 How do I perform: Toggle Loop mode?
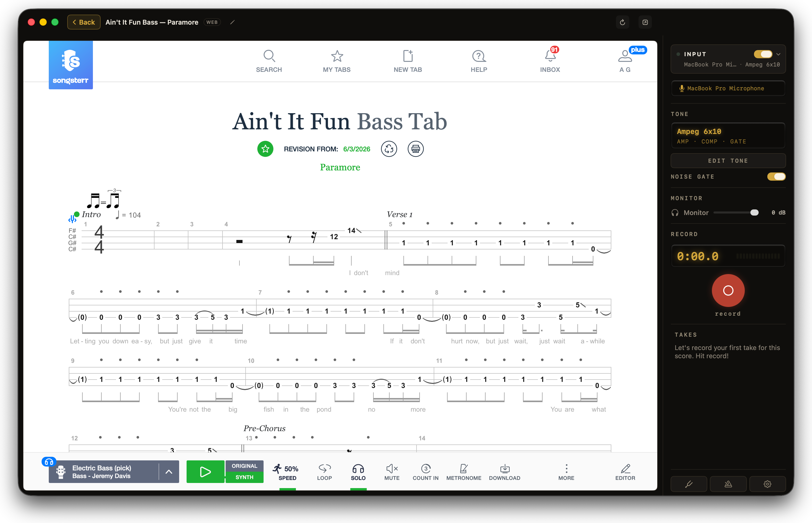point(324,472)
